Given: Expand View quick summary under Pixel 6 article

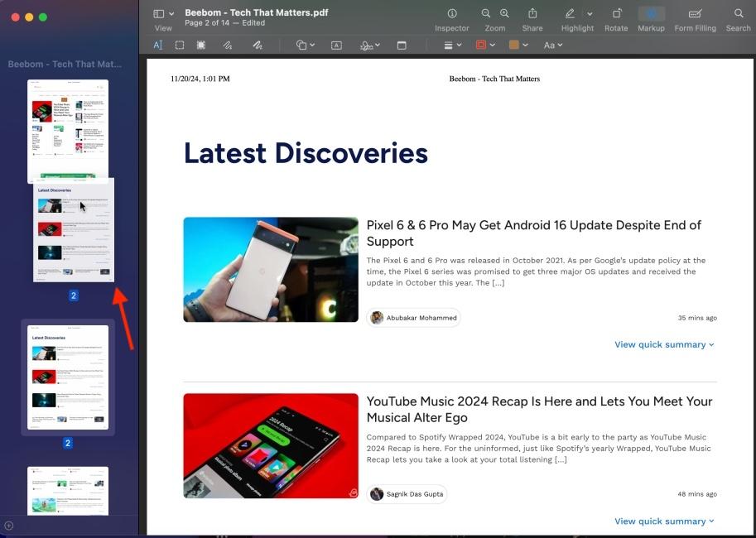Looking at the screenshot, I should click(664, 344).
